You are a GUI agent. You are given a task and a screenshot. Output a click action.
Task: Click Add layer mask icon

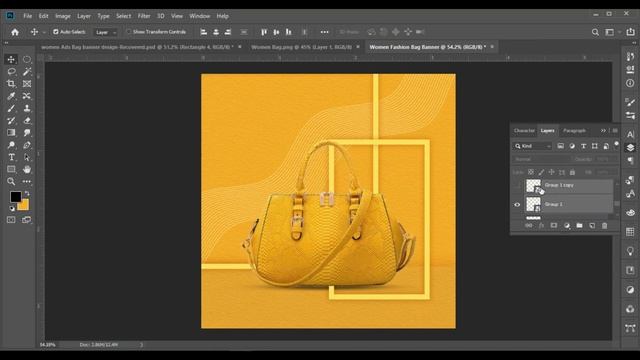click(554, 225)
